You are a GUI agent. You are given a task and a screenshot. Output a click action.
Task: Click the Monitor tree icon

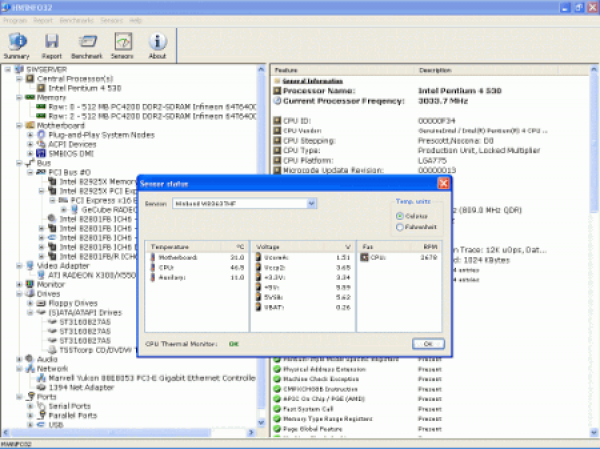[30, 284]
